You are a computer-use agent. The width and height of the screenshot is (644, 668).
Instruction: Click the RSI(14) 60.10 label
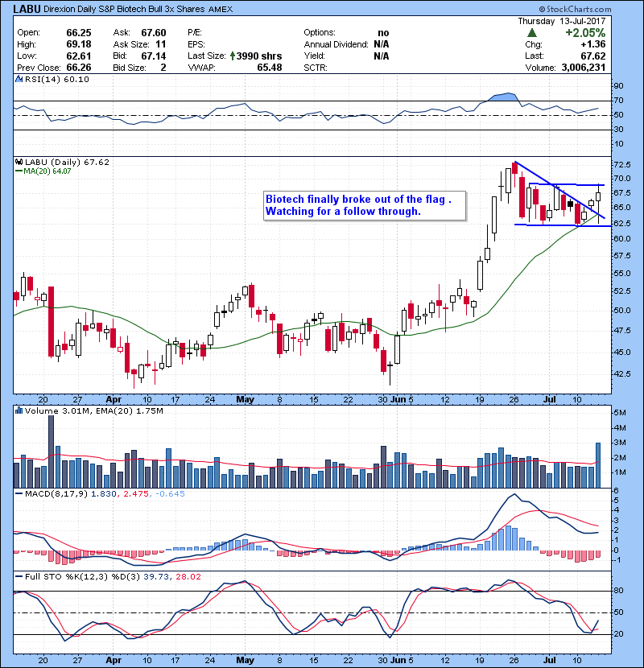(57, 79)
